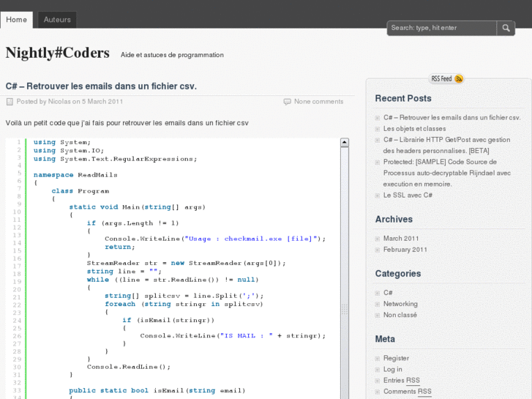Image resolution: width=532 pixels, height=399 pixels.
Task: Click code text 'public static bool isEmail'
Action: coord(127,390)
